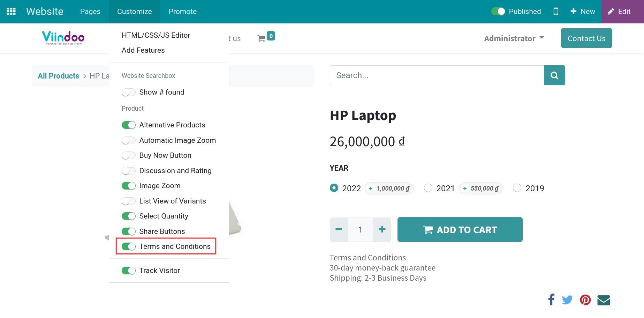This screenshot has width=644, height=318.
Task: Increase quantity with the plus button
Action: (382, 229)
